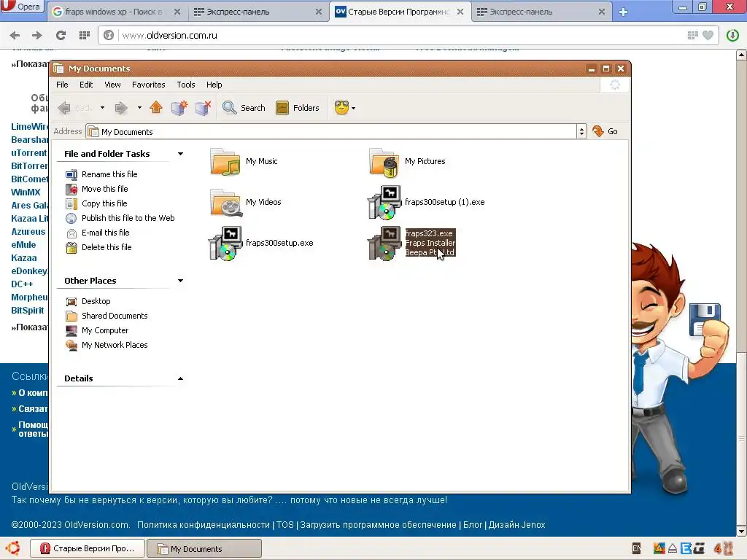Select the fraps323.exe installer icon
747x560 pixels.
click(x=384, y=243)
